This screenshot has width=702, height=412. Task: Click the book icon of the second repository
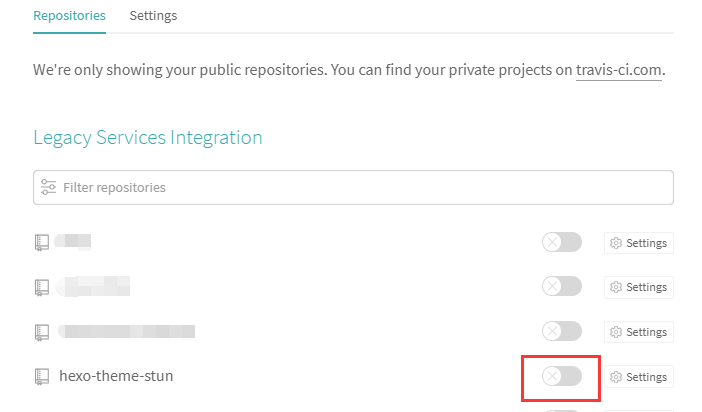point(42,287)
